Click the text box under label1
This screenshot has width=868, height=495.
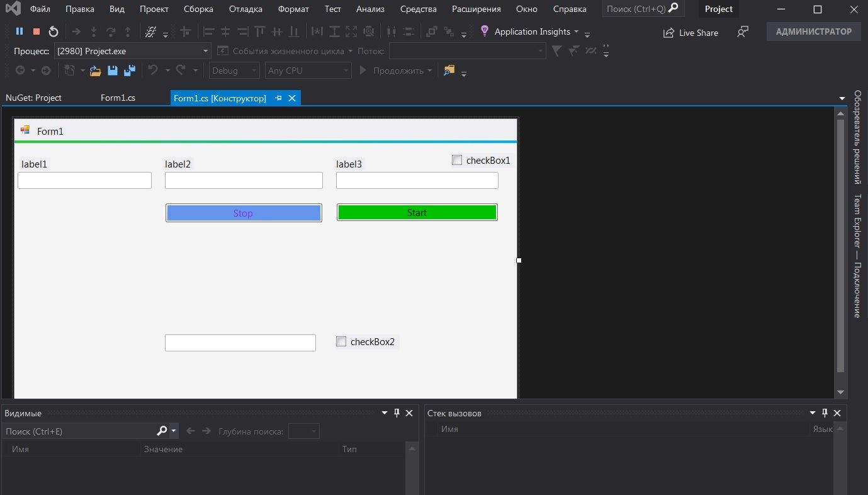[84, 180]
